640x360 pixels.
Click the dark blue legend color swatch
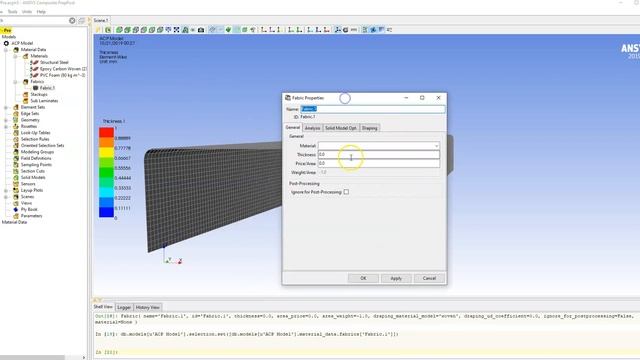tap(106, 212)
